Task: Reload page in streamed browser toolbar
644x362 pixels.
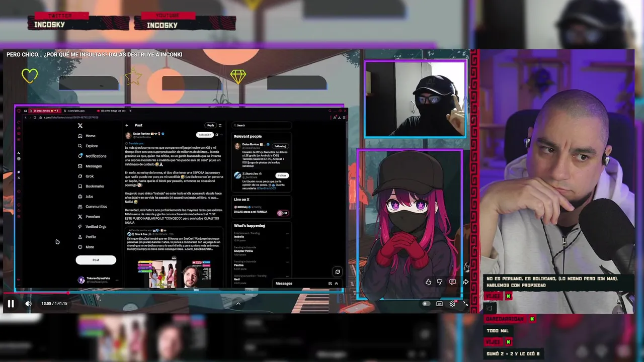Action: point(35,118)
